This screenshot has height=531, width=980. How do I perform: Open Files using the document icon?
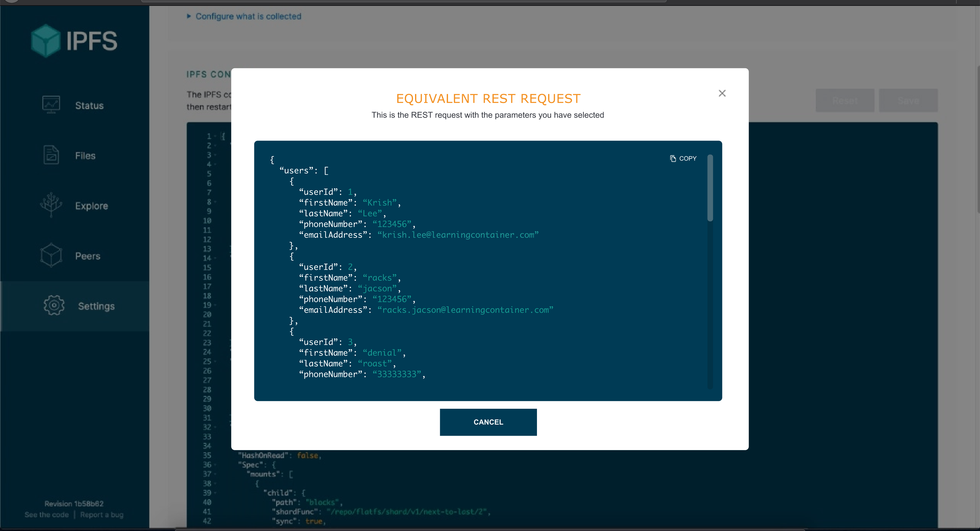pos(51,155)
